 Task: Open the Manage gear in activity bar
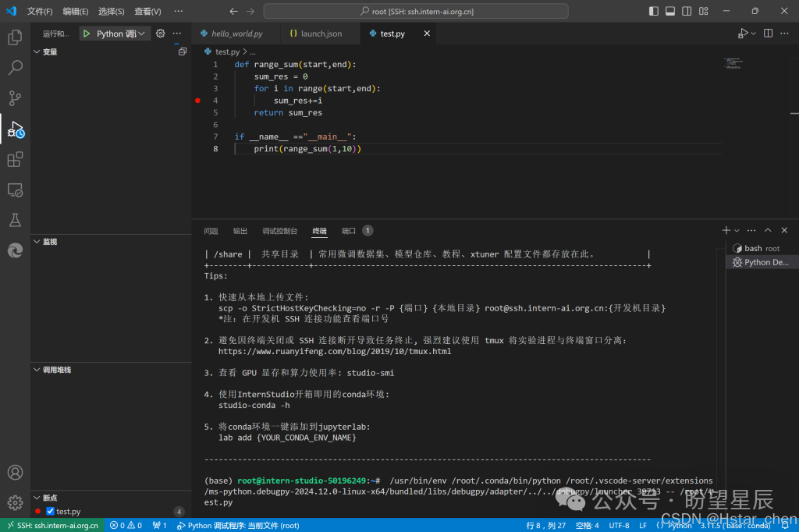click(15, 503)
